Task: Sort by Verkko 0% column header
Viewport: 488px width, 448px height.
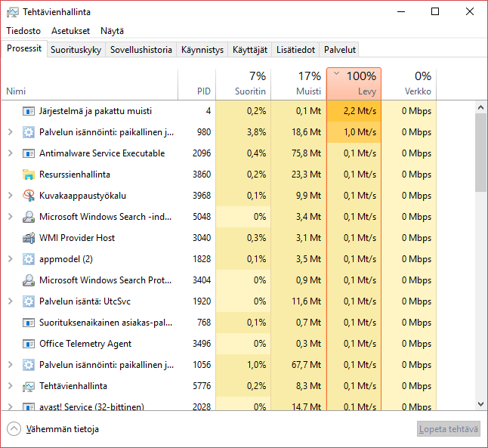Action: tap(409, 84)
